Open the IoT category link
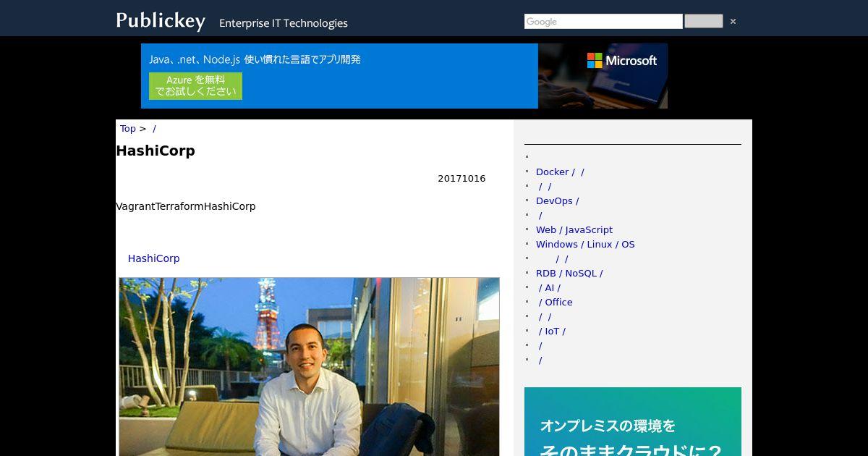 tap(552, 332)
